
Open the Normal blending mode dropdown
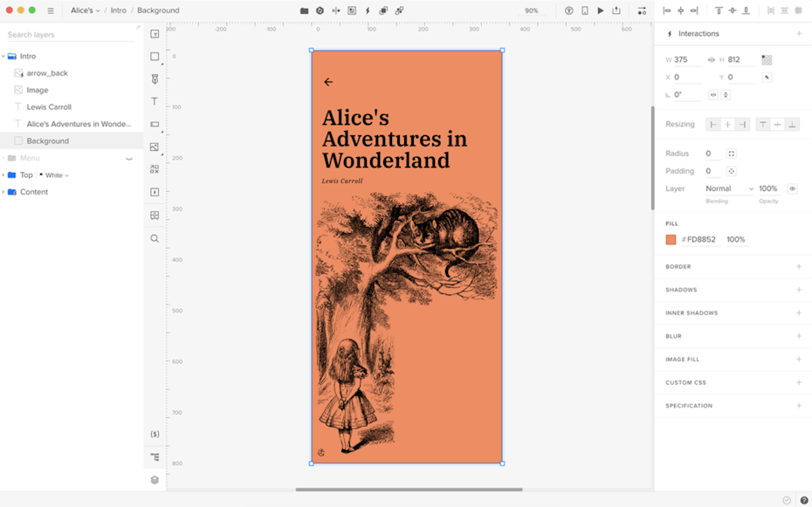729,188
